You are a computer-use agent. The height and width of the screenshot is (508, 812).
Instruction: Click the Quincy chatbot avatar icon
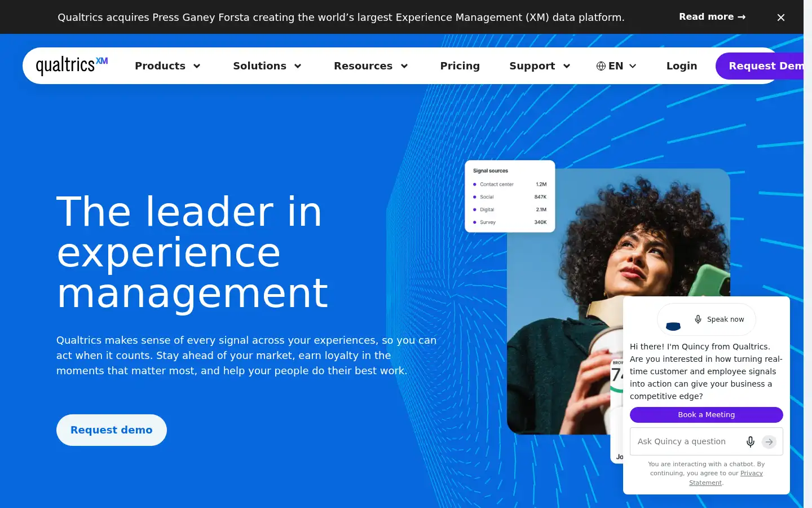click(x=673, y=326)
